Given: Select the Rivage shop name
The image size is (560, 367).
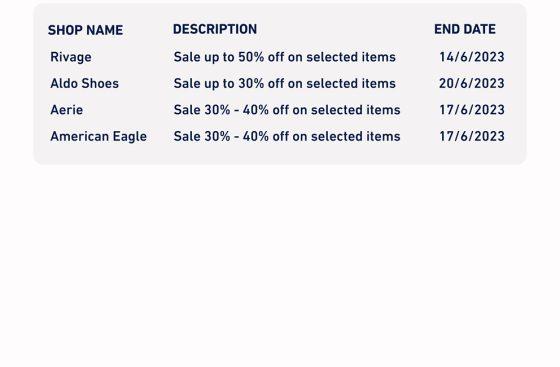Looking at the screenshot, I should tap(71, 57).
